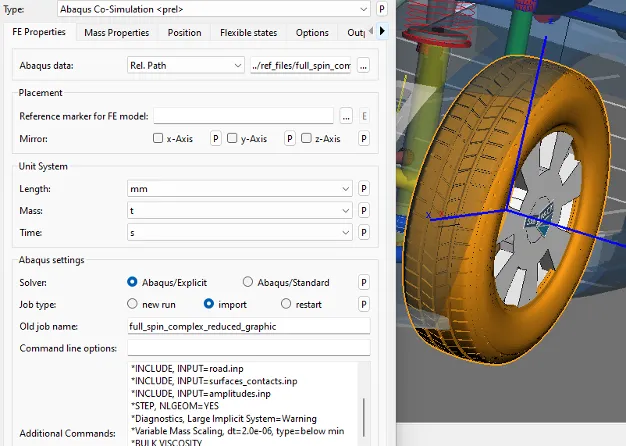Open the Length unit dropdown
Viewport: 626px width, 446px height.
345,188
